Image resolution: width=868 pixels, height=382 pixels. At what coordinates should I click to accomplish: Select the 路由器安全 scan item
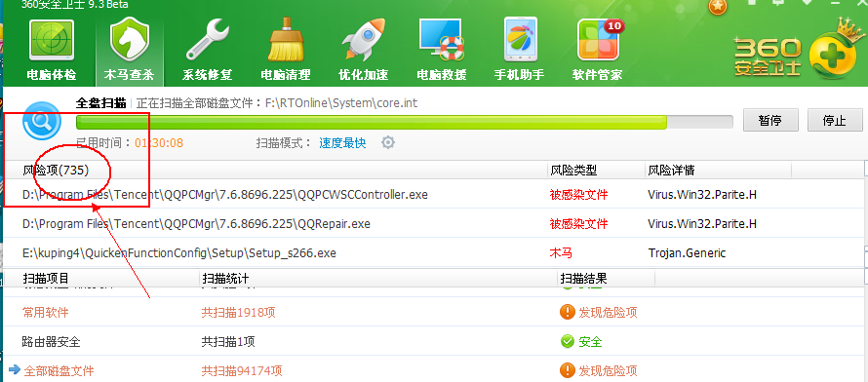52,342
